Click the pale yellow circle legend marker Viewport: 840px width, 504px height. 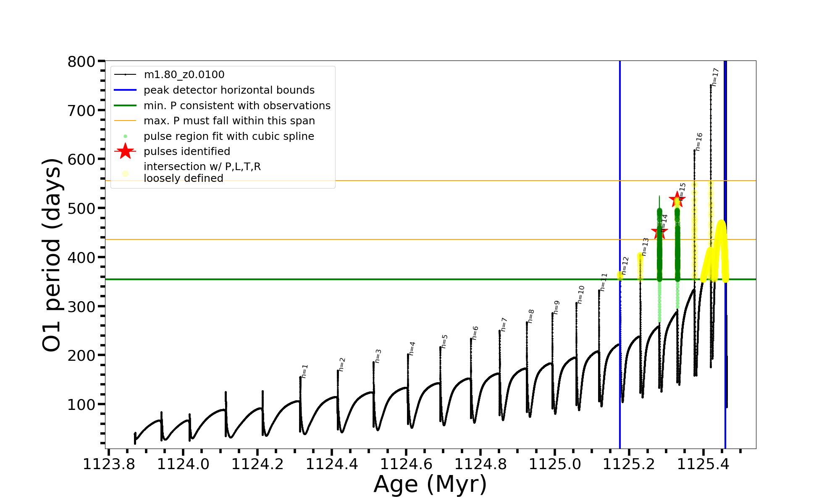pyautogui.click(x=125, y=173)
